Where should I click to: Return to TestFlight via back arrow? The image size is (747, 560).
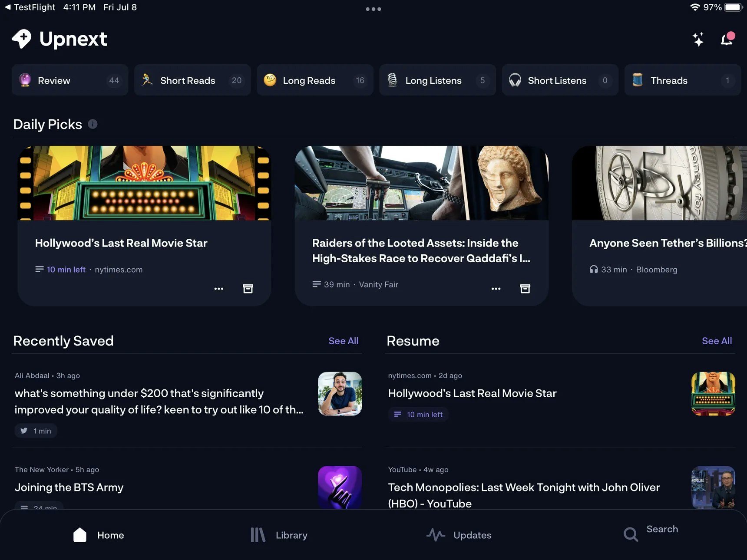30,7
